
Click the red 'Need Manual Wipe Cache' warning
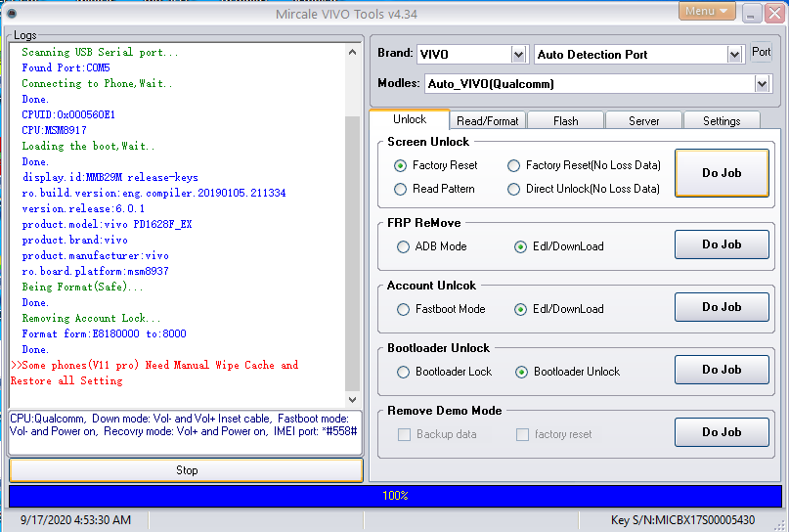[154, 373]
